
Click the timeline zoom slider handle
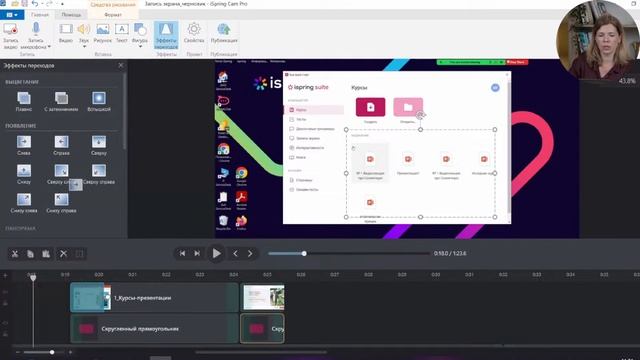pos(52,352)
